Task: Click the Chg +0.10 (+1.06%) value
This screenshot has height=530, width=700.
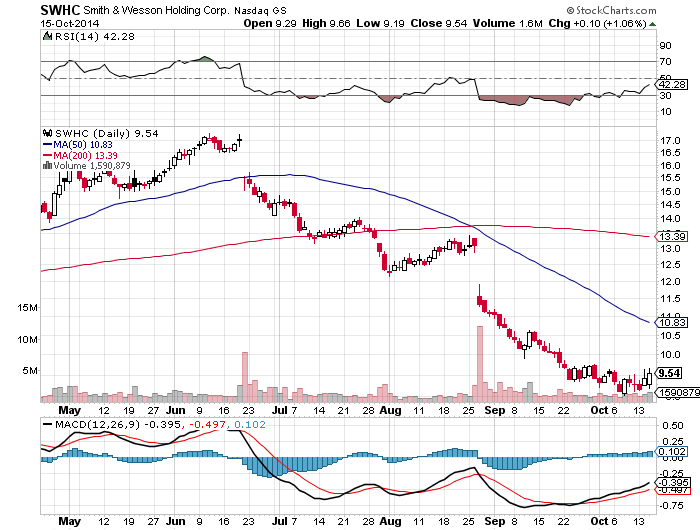Action: pyautogui.click(x=597, y=23)
